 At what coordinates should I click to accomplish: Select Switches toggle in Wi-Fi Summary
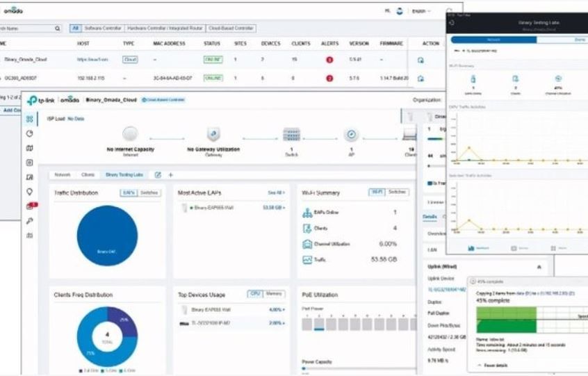point(397,192)
